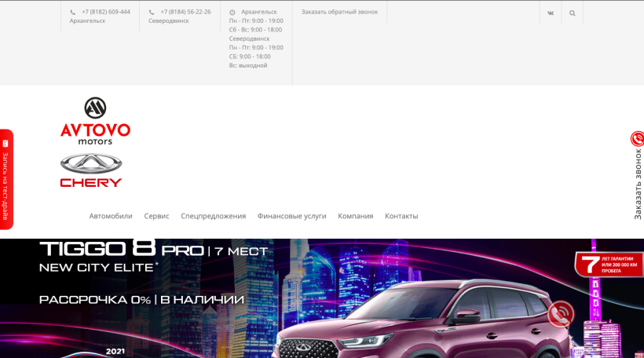Call the +7 (8182) 609-444 number
This screenshot has width=644, height=358.
(x=106, y=12)
